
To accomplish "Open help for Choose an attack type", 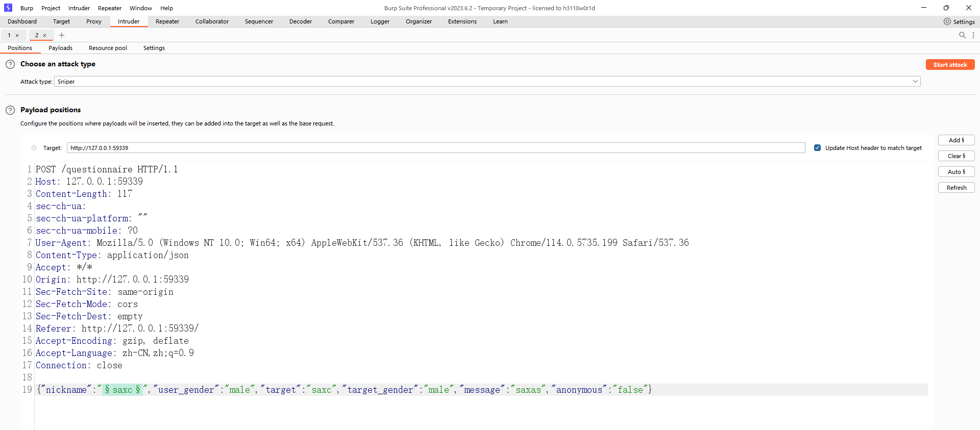I will click(10, 64).
